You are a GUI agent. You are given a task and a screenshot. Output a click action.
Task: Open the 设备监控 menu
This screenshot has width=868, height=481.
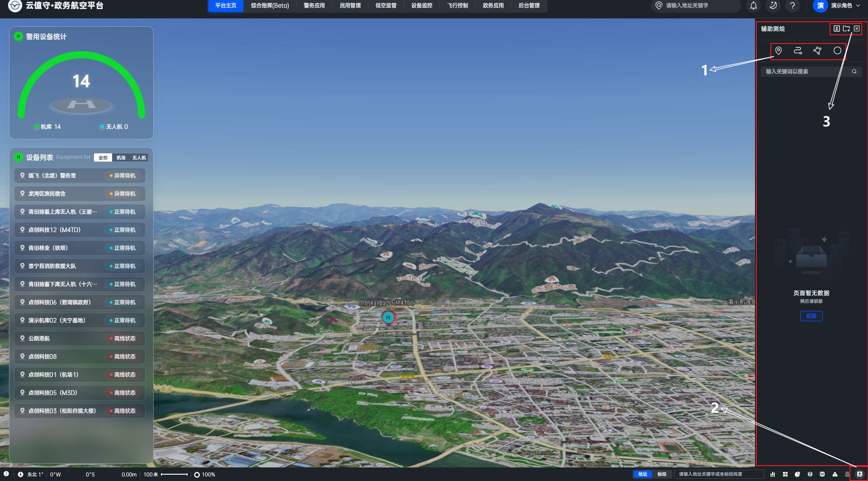(x=421, y=6)
